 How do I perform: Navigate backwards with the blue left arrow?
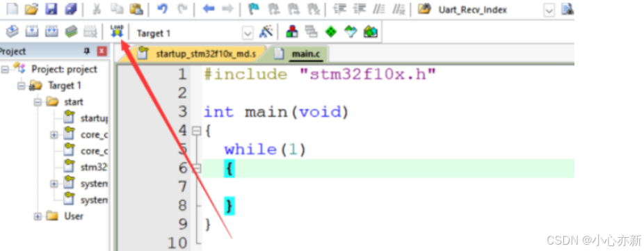point(209,9)
